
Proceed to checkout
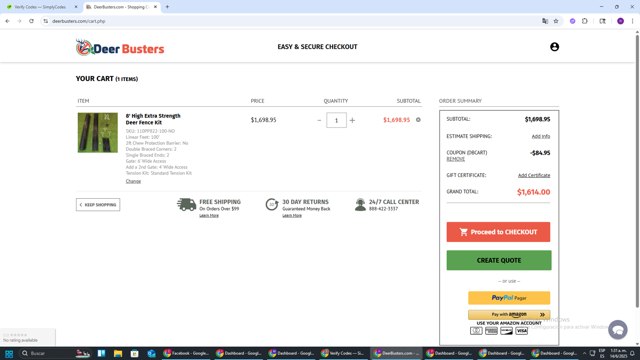pos(498,232)
